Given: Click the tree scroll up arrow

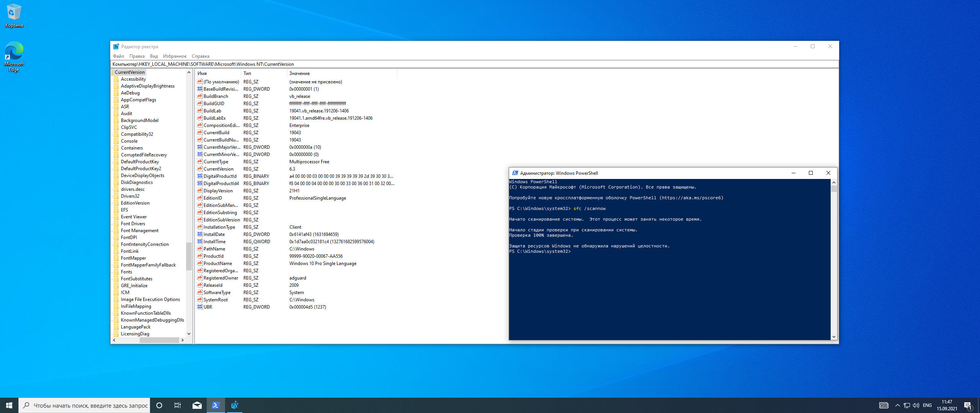Looking at the screenshot, I should 189,72.
